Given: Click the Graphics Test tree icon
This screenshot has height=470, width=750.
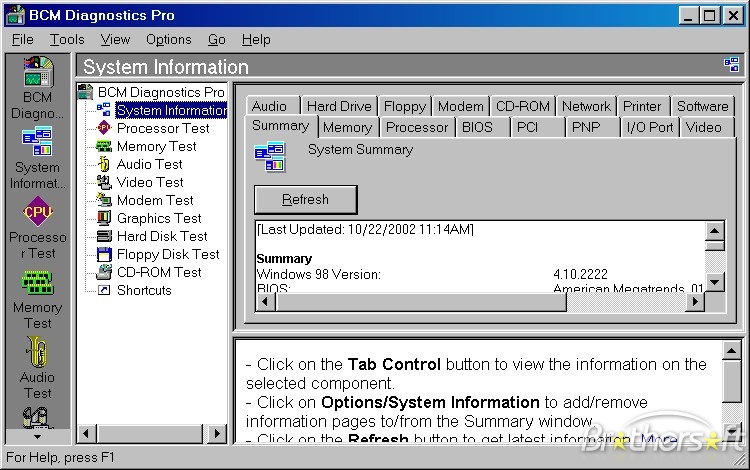Looking at the screenshot, I should tap(104, 218).
